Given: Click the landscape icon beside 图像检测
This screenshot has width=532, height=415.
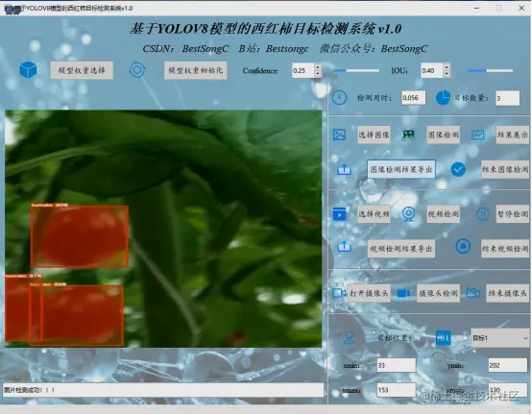Looking at the screenshot, I should tap(408, 134).
